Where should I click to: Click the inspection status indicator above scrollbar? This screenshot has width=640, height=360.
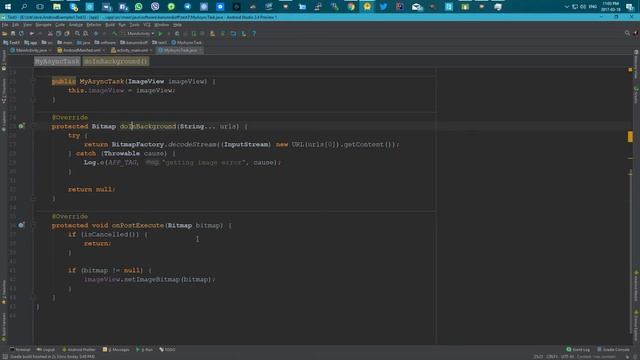630,70
